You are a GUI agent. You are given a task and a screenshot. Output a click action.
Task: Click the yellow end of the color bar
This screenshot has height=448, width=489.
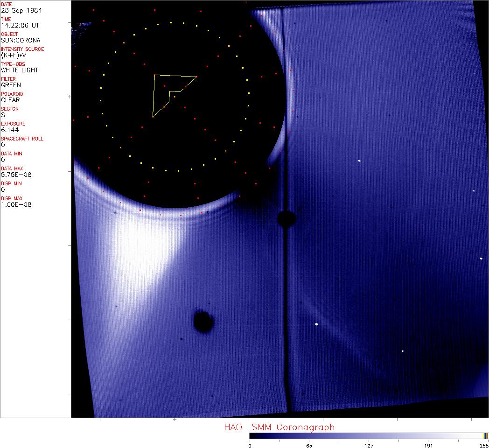coord(485,435)
